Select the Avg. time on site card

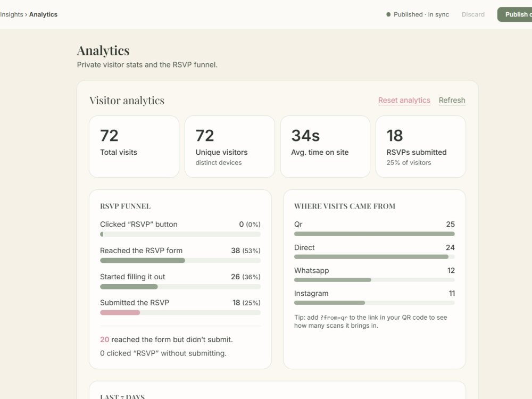[325, 147]
